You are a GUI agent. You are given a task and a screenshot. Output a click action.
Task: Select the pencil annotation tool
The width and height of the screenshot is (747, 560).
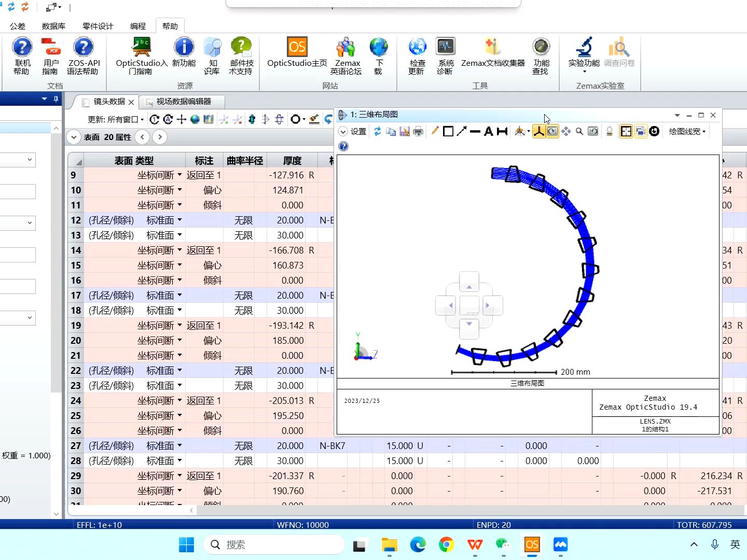435,131
